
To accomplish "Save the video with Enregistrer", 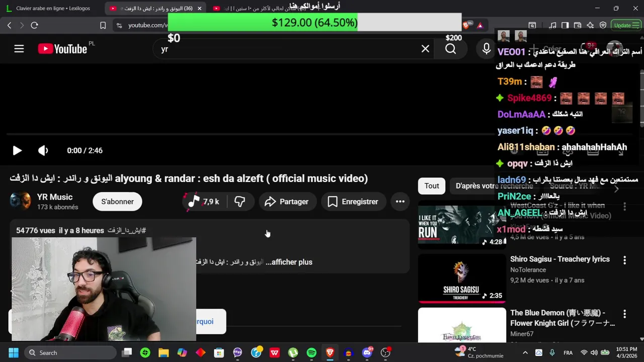I will point(353,202).
